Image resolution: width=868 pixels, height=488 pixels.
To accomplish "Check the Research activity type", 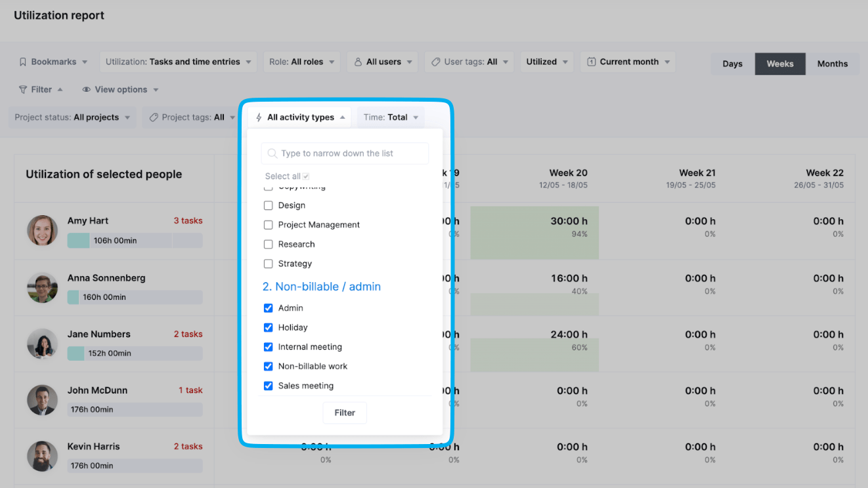I will [268, 244].
